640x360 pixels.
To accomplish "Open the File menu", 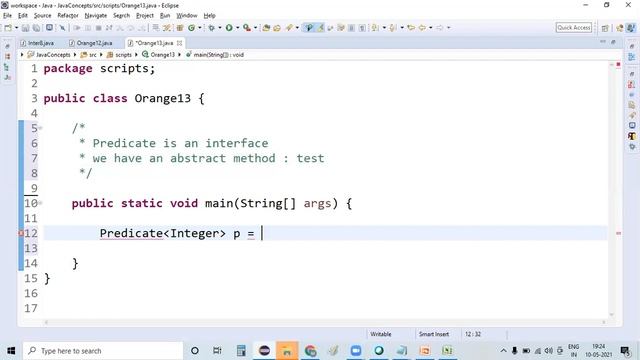I will 7,16.
